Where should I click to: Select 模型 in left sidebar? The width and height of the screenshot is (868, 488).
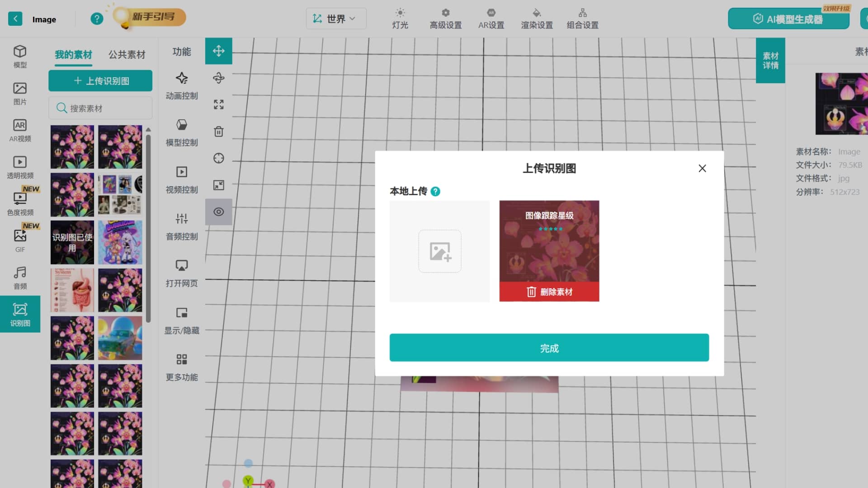(x=20, y=56)
